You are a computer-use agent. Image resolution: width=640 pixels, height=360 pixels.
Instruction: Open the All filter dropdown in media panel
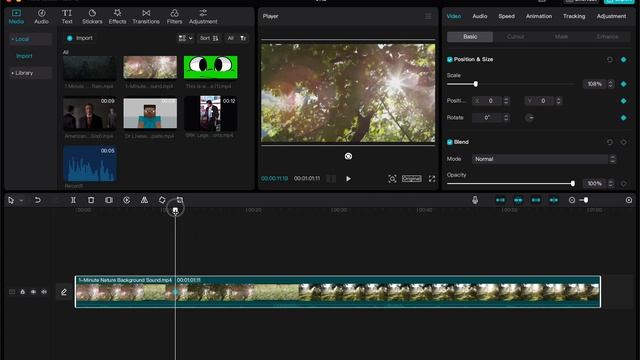pyautogui.click(x=237, y=38)
